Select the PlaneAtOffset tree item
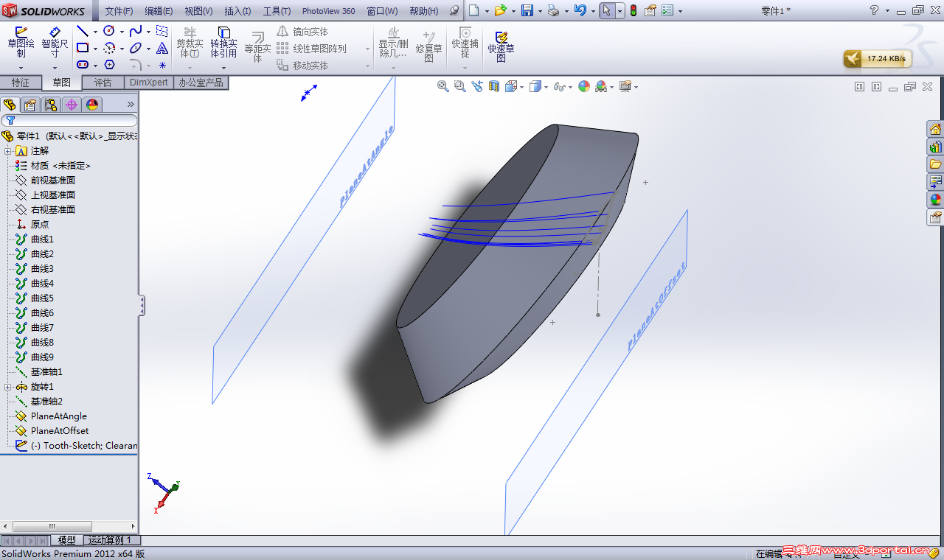The image size is (944, 560). 59,431
